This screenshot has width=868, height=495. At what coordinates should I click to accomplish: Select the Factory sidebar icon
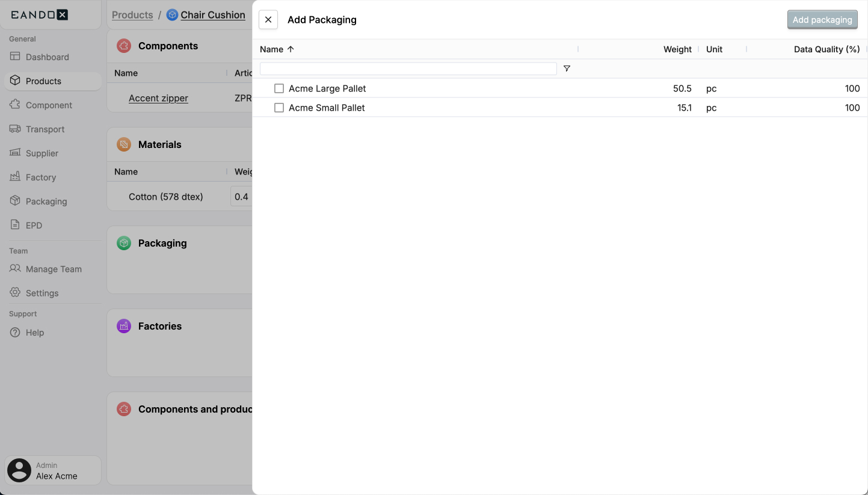point(42,177)
